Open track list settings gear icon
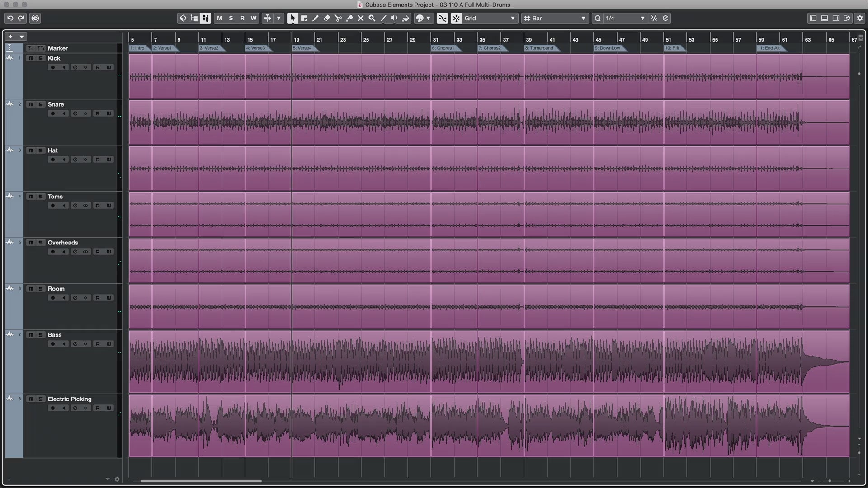 coord(117,479)
